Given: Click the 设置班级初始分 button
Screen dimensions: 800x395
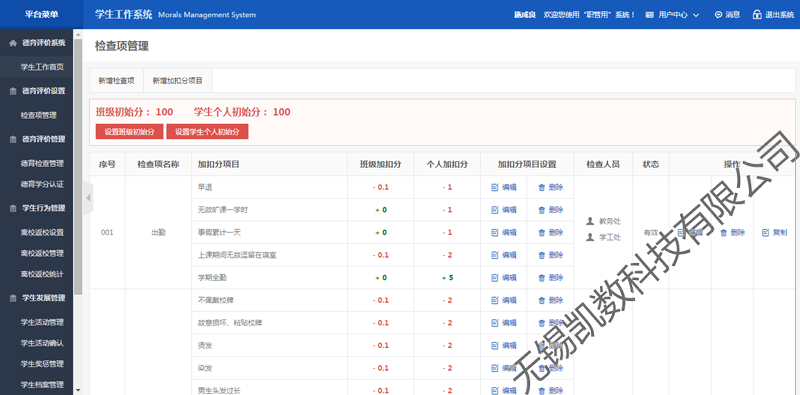Looking at the screenshot, I should [130, 131].
